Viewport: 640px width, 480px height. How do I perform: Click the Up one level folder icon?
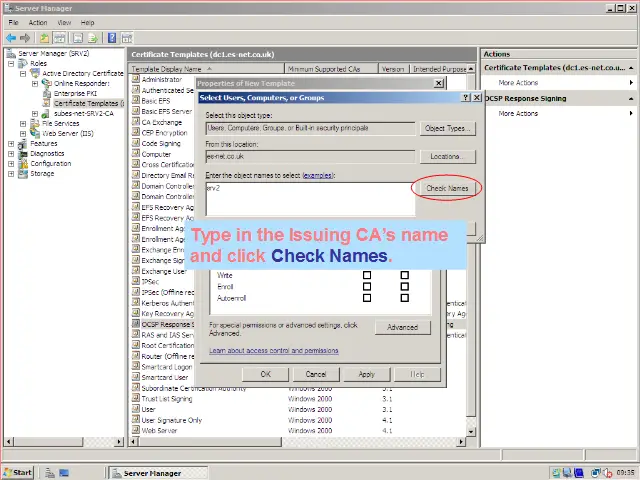tap(45, 37)
